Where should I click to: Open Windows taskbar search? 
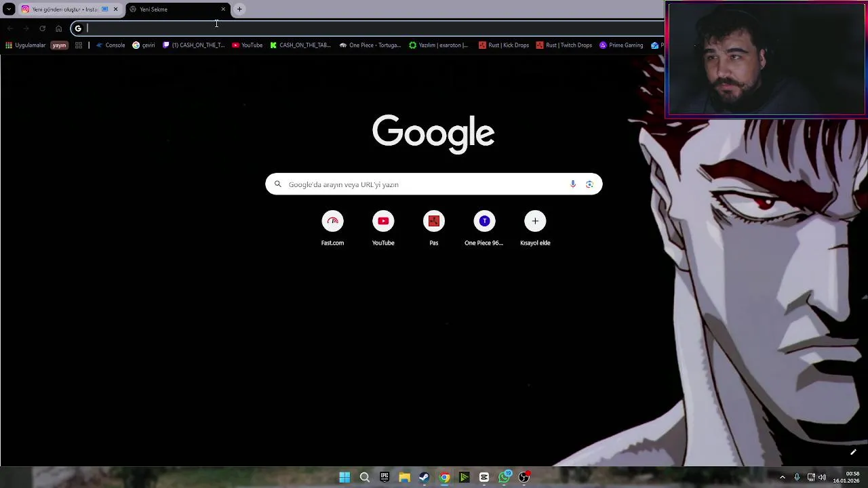pyautogui.click(x=364, y=477)
